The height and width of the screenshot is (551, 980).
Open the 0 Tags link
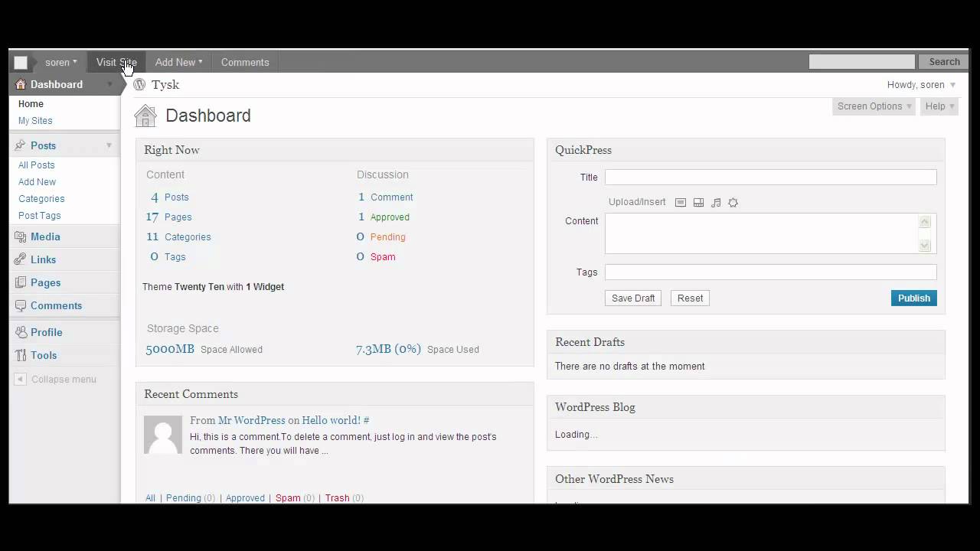point(168,257)
